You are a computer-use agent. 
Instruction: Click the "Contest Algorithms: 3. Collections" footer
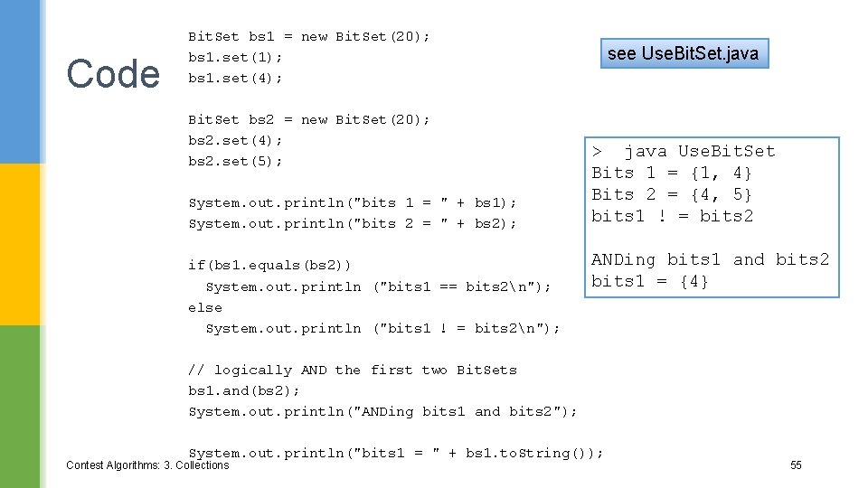(147, 465)
